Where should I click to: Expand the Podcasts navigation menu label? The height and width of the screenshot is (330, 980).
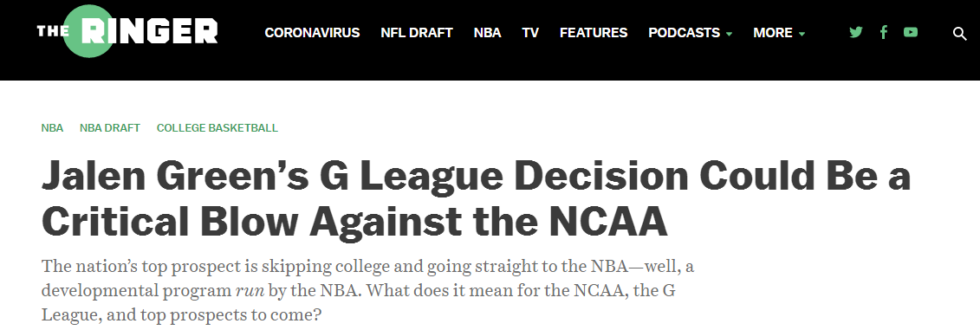coord(684,33)
